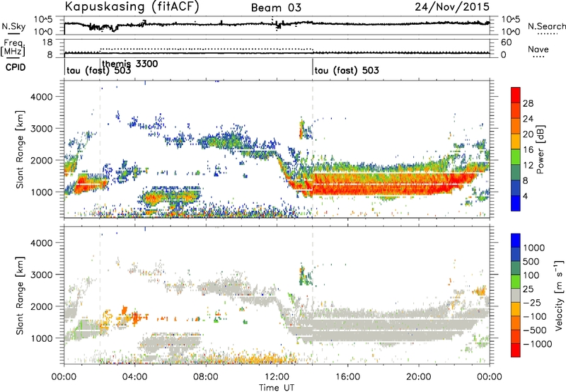Click the date "24/Nov/2015"

[x=452, y=7]
